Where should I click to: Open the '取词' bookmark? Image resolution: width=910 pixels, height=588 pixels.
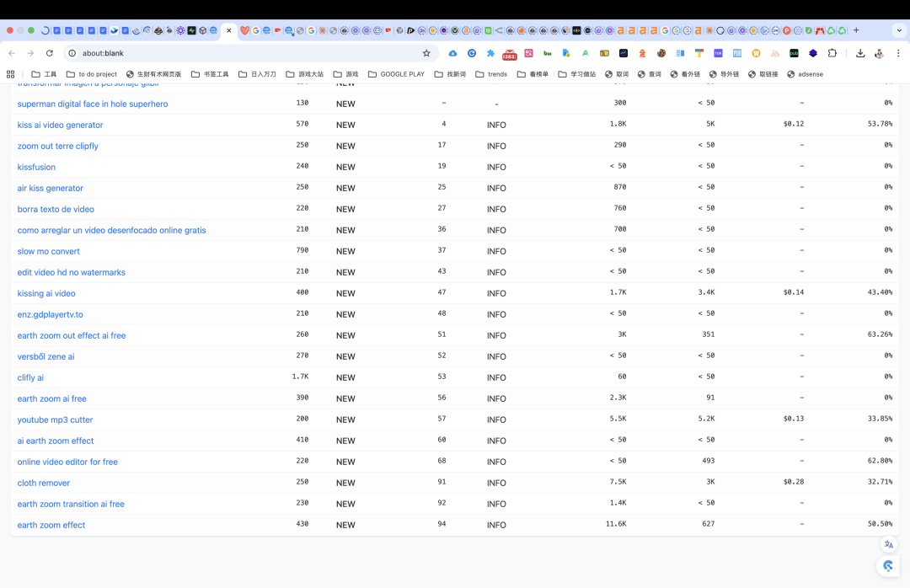click(x=617, y=74)
